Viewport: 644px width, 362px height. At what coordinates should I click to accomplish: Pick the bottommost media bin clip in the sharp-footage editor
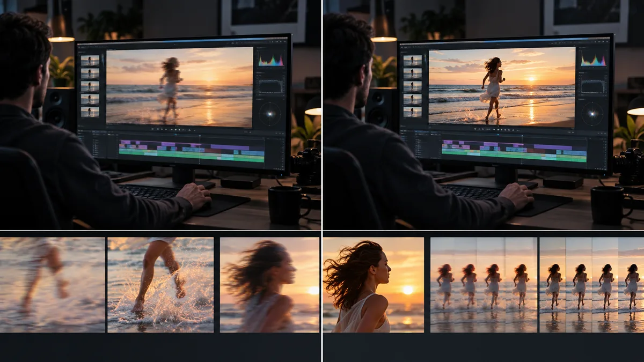[412, 112]
